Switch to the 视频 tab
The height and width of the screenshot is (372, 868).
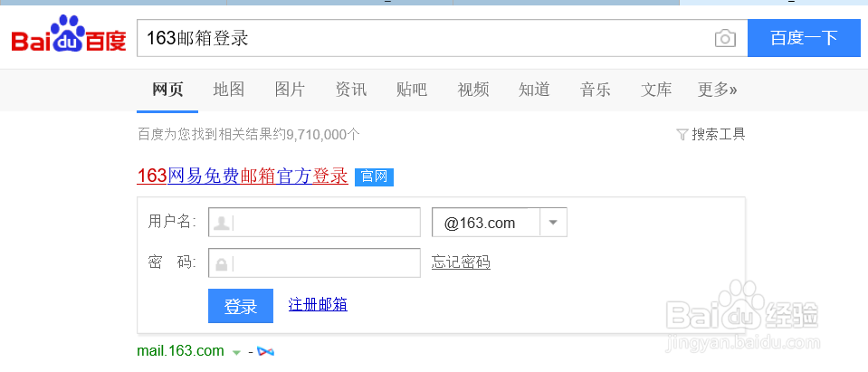point(473,89)
